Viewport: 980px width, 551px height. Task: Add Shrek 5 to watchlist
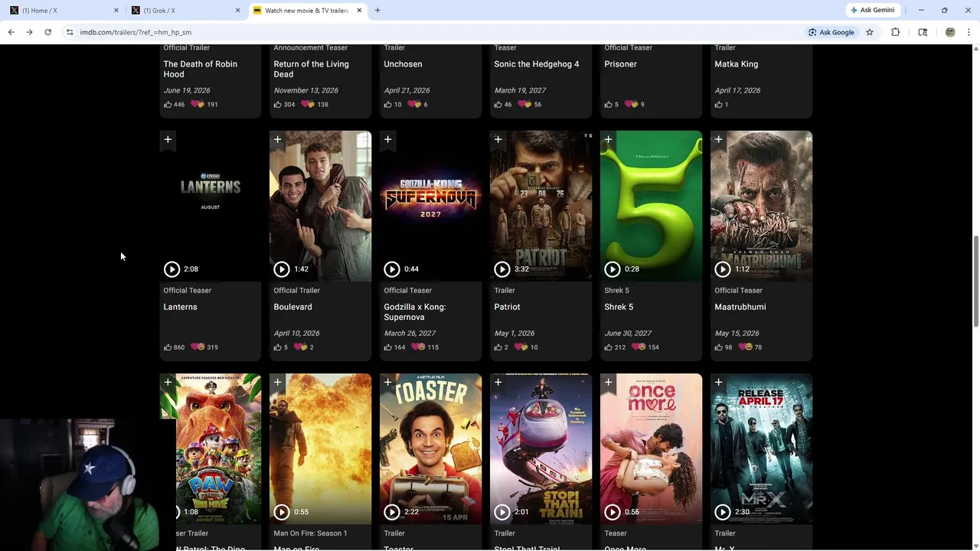pos(609,140)
